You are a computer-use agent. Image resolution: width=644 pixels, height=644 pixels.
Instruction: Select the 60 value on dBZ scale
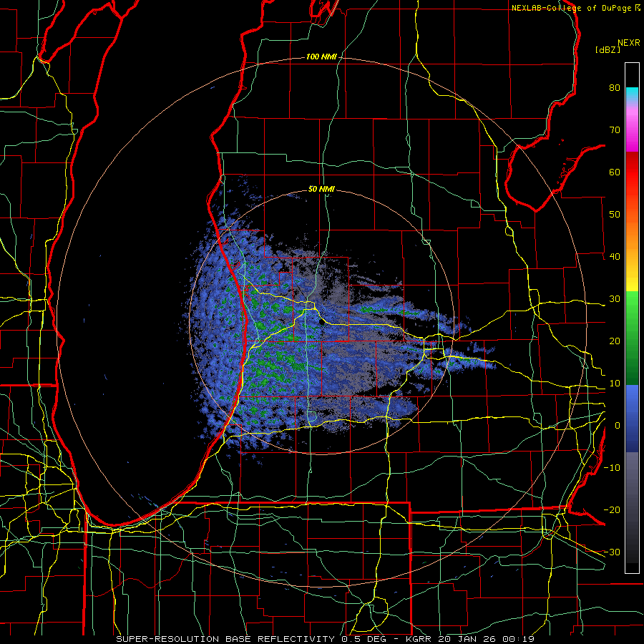point(615,172)
